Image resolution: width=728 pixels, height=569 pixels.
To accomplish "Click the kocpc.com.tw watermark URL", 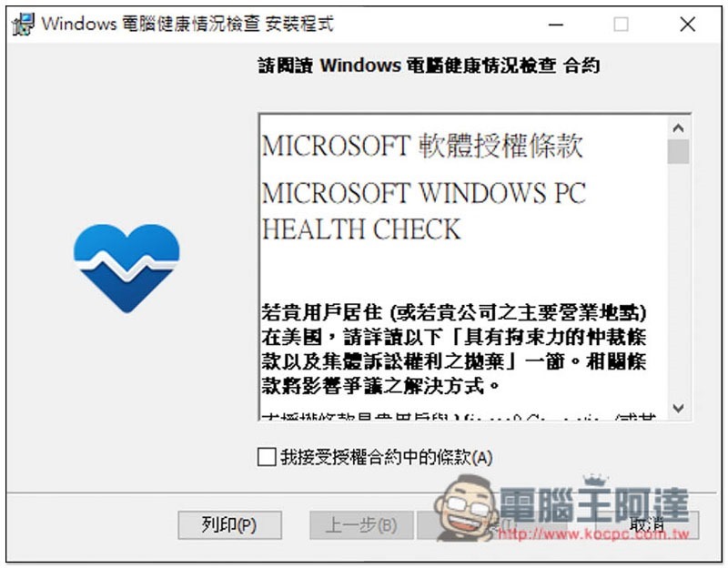I will [x=594, y=534].
